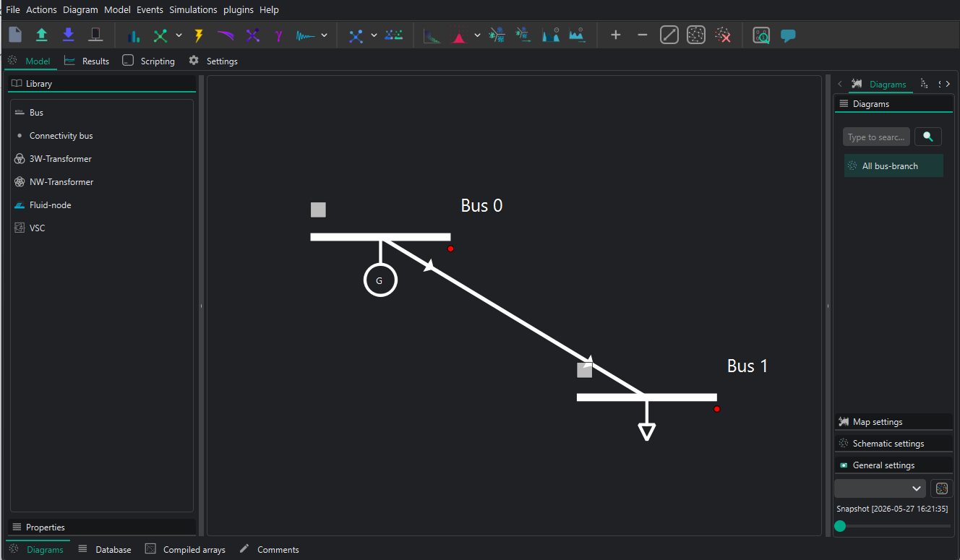Viewport: 960px width, 560px height.
Task: Expand the General settings section
Action: tap(893, 465)
